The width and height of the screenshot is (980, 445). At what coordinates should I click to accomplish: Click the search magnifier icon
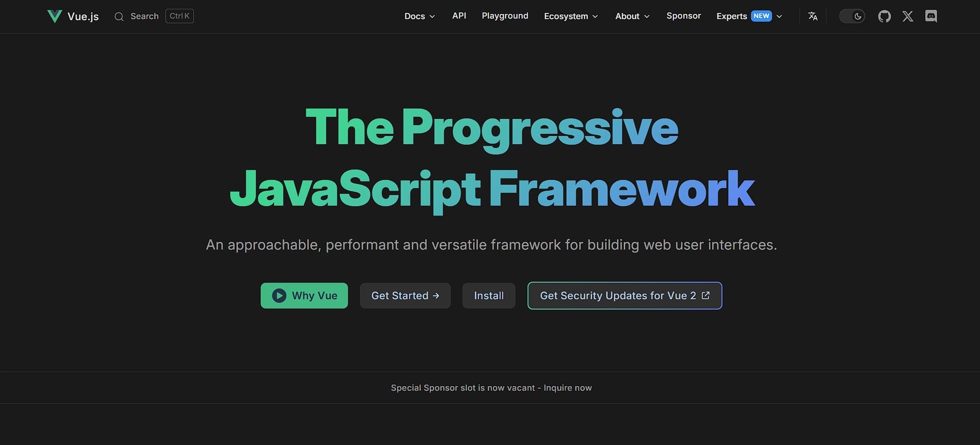tap(119, 17)
